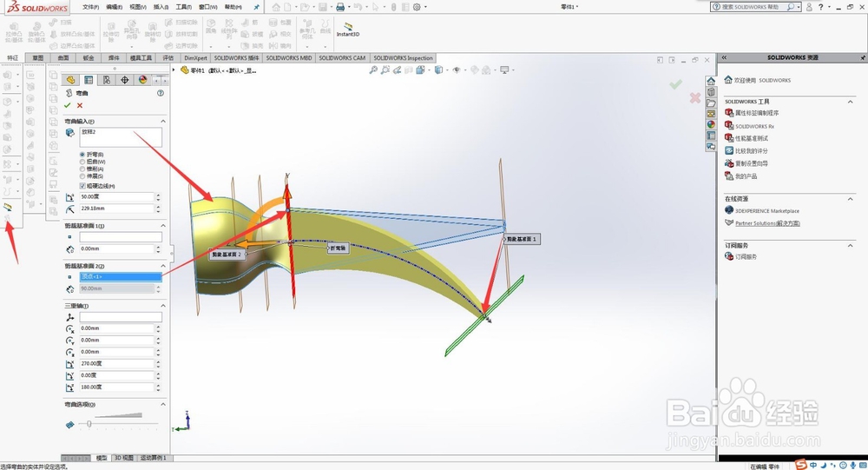
Task: Switch to the DimXpert ribbon tab
Action: pyautogui.click(x=195, y=57)
